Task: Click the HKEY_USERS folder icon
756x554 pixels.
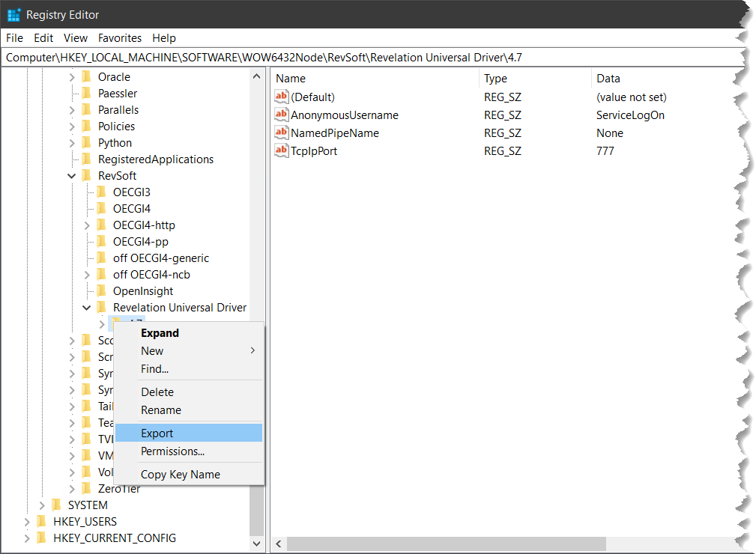Action: pos(41,522)
